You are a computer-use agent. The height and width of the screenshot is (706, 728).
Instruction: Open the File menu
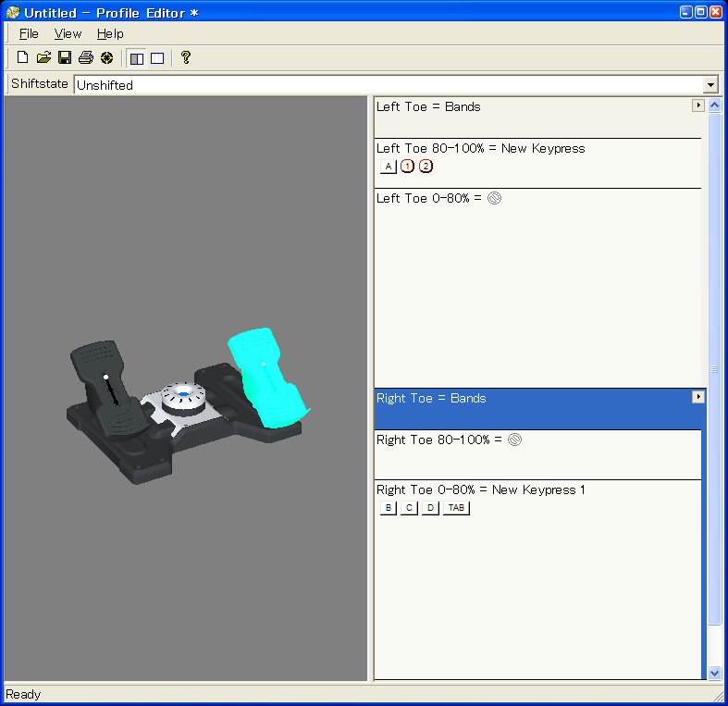click(x=29, y=33)
